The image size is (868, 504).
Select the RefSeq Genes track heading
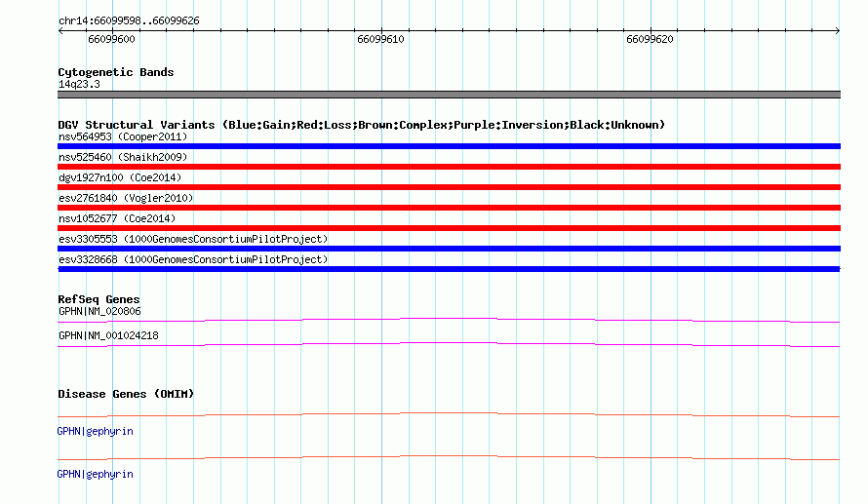pos(99,299)
